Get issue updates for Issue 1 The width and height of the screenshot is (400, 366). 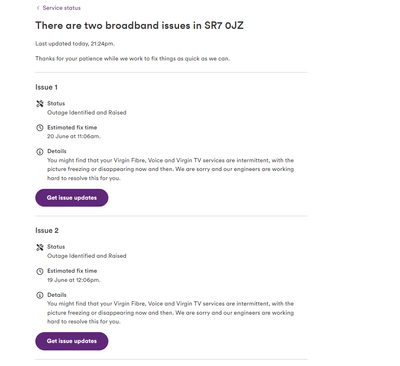72,198
